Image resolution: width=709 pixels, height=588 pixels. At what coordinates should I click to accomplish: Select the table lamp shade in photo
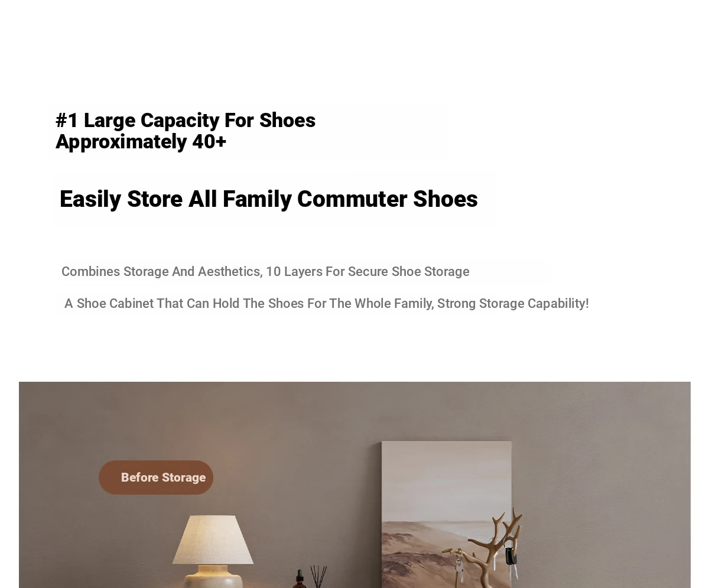(x=213, y=540)
